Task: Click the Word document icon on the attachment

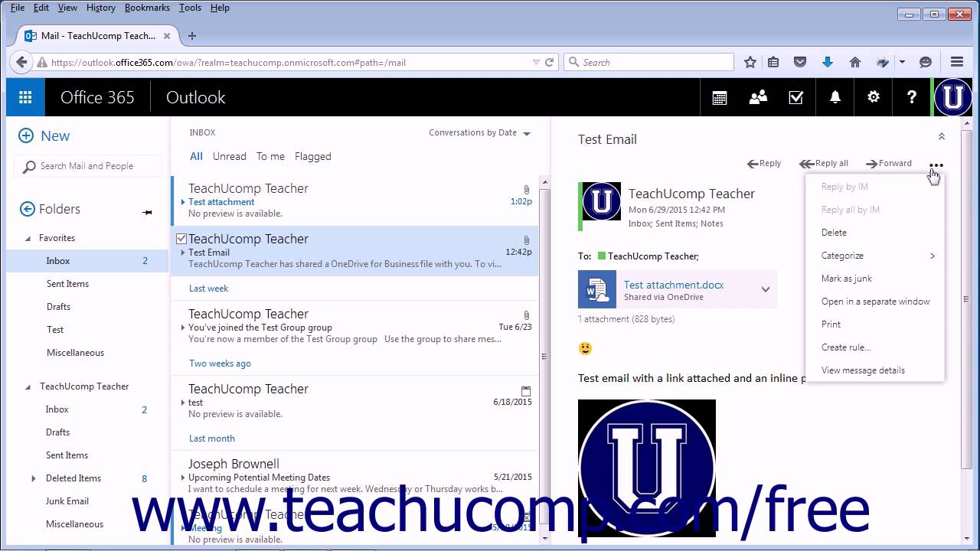Action: pos(597,289)
